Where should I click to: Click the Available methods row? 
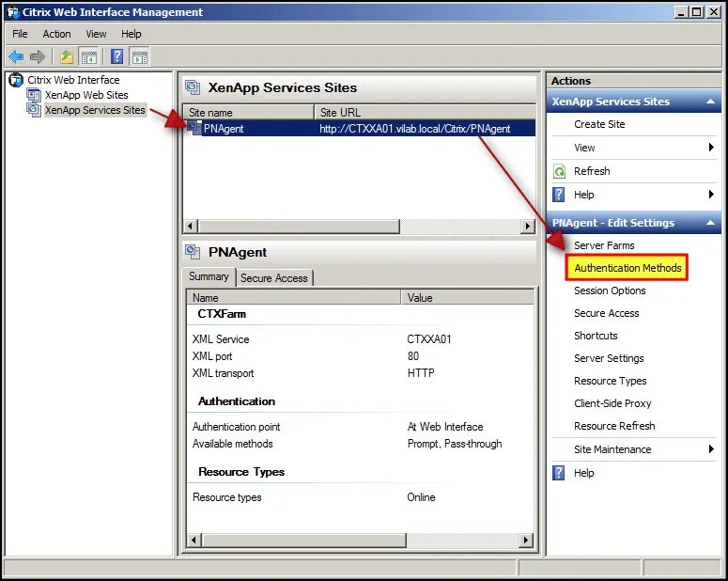361,444
